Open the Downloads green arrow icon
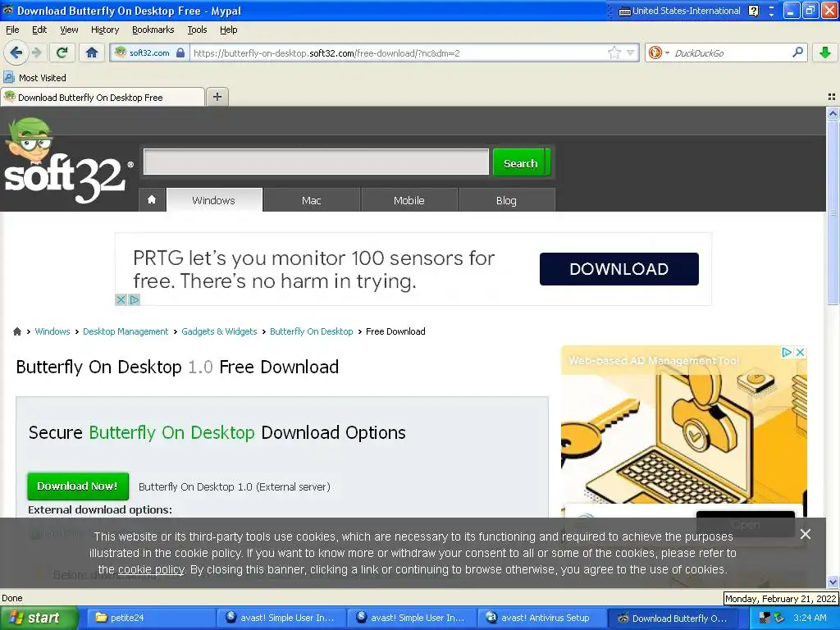 point(825,52)
